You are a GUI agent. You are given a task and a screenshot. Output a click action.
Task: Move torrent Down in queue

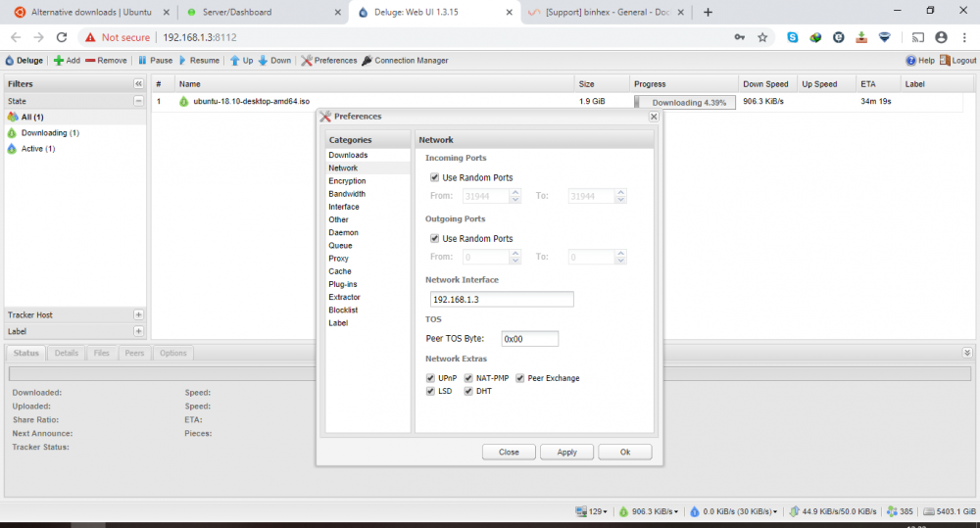274,61
